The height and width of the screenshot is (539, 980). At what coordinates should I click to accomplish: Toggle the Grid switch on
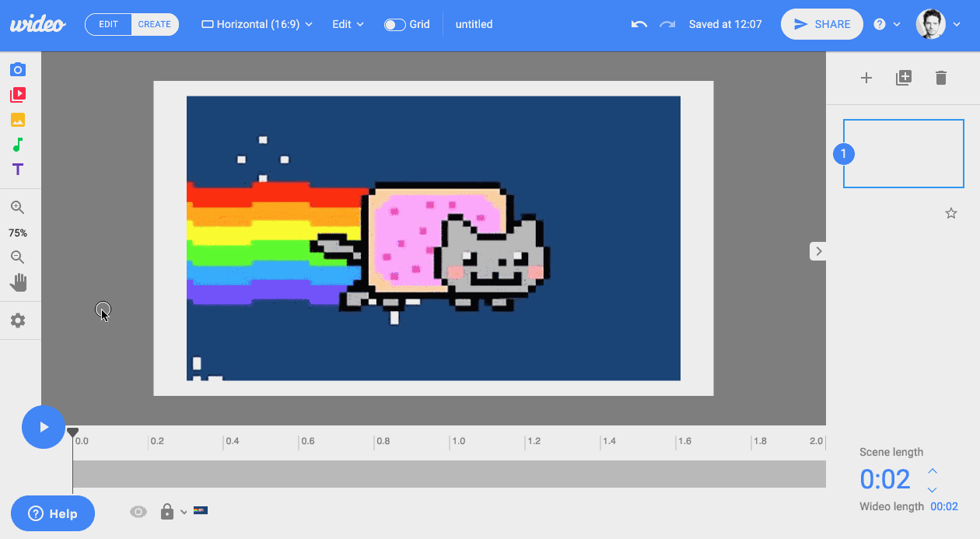pos(394,24)
